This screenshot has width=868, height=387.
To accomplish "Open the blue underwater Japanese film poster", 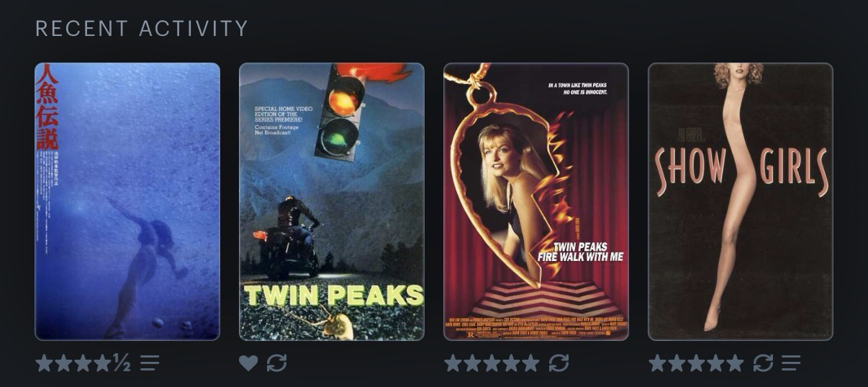I will click(127, 201).
